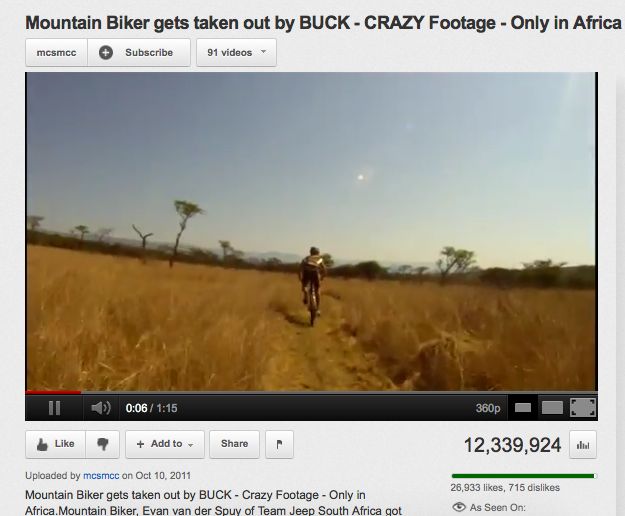Image resolution: width=625 pixels, height=516 pixels.
Task: Click the likes and dislikes rating bar
Action: 524,476
